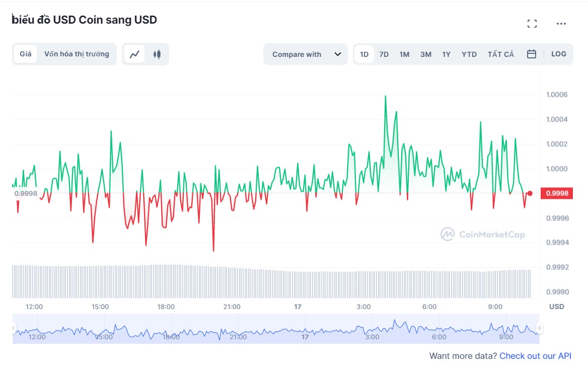The height and width of the screenshot is (374, 588).
Task: Select the 7D time range
Action: pyautogui.click(x=384, y=54)
